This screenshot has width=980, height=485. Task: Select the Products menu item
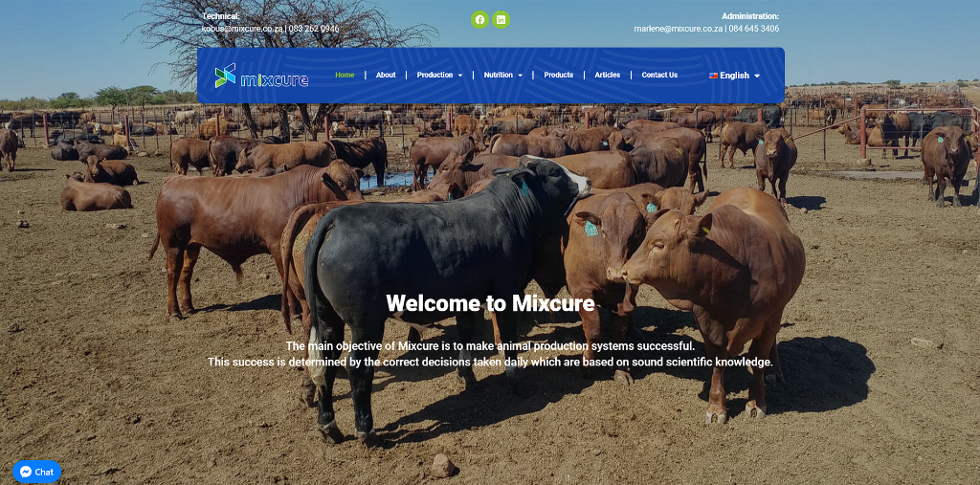pyautogui.click(x=558, y=75)
